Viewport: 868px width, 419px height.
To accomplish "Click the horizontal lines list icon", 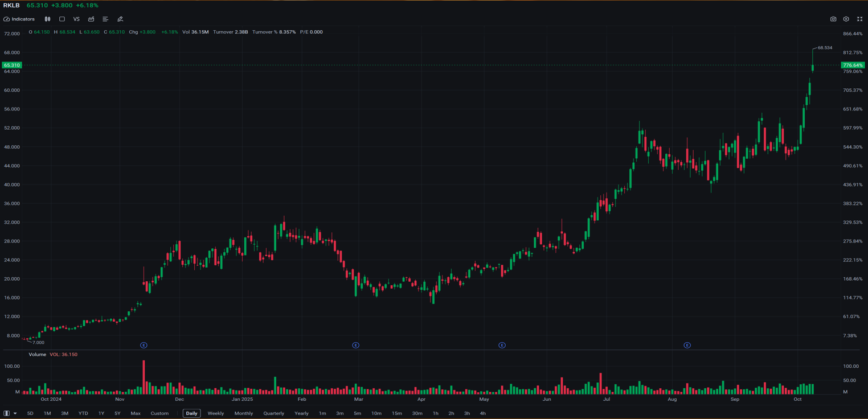I will (x=105, y=19).
